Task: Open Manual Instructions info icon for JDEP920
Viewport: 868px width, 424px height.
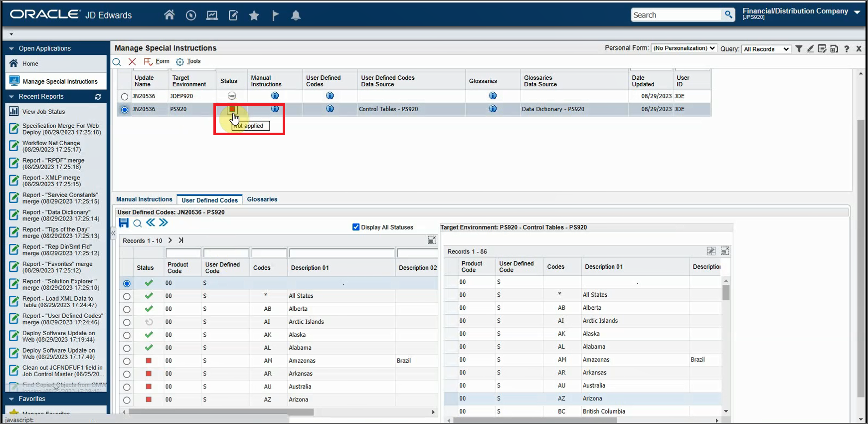Action: (275, 96)
